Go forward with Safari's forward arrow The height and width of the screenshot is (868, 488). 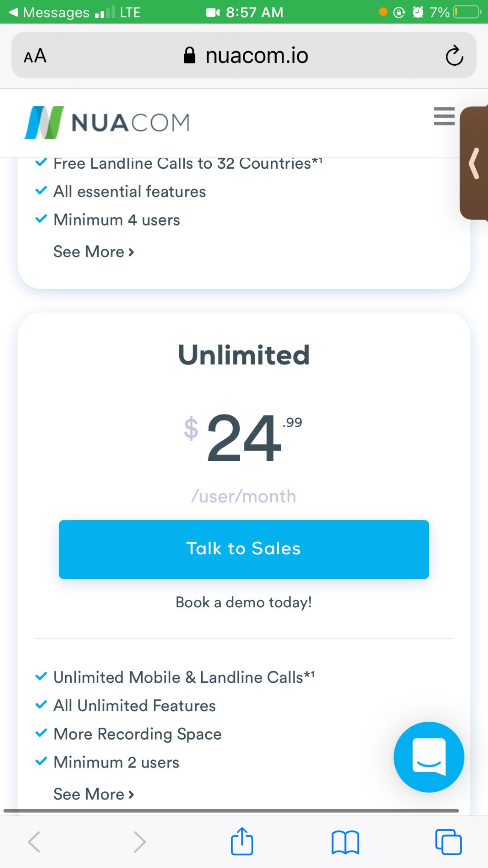[x=139, y=842]
